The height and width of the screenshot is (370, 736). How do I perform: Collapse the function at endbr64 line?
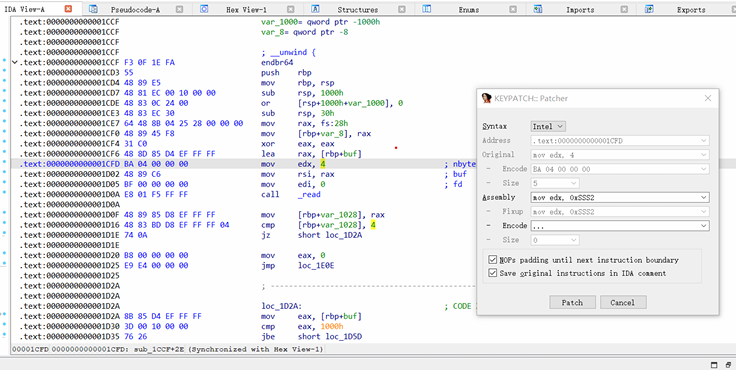[x=15, y=62]
